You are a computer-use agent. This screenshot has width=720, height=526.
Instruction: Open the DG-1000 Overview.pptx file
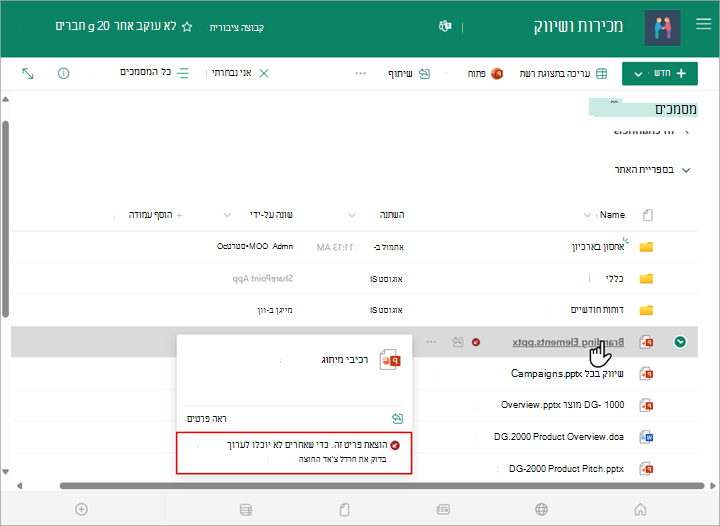coord(562,405)
